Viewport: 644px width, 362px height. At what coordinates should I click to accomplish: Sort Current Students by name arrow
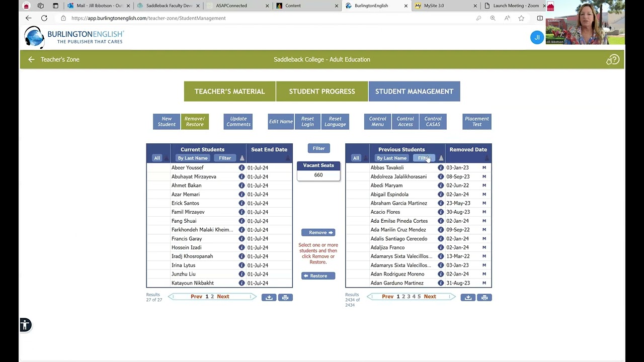(x=242, y=158)
